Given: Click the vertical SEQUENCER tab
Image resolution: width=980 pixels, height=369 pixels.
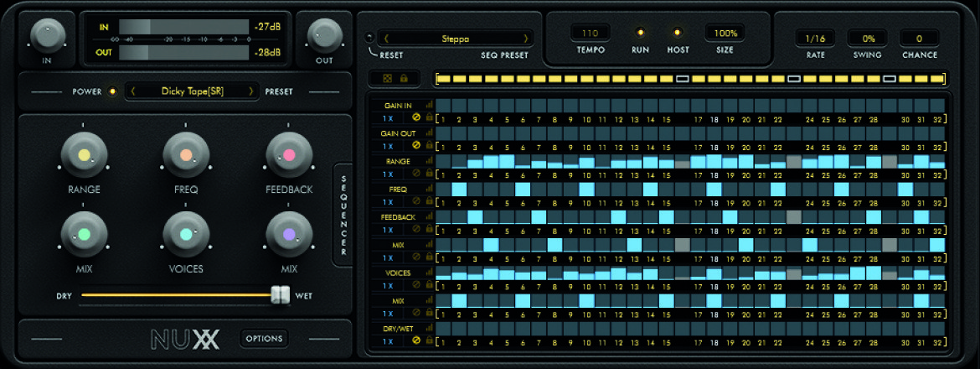Looking at the screenshot, I should point(343,216).
